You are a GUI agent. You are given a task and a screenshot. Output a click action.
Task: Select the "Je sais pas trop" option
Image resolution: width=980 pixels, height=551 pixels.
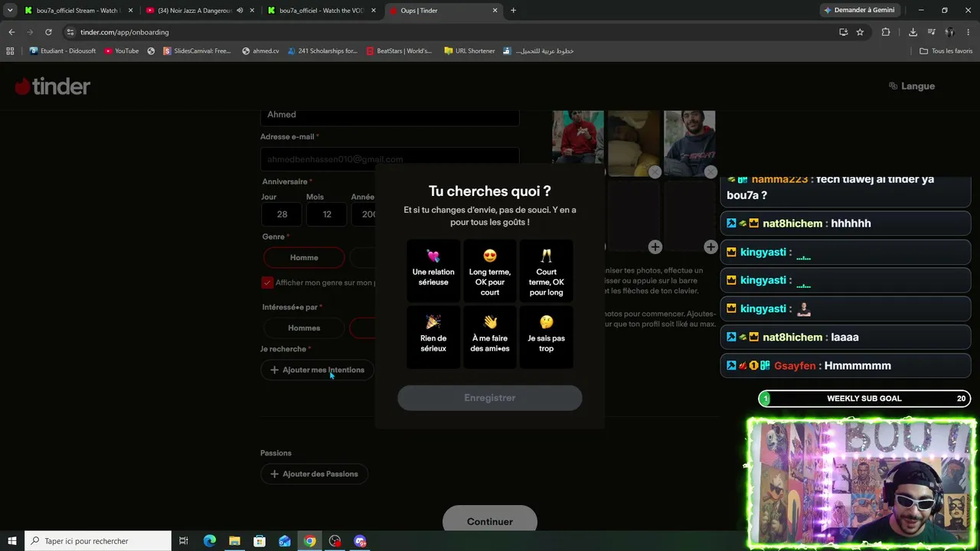546,337
